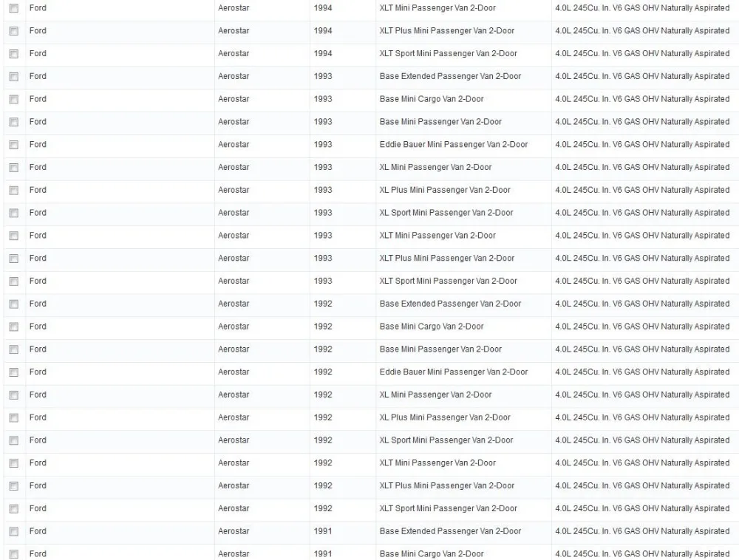
Task: Select checkbox for 1993 Base Extended Passenger Van
Action: (x=13, y=76)
